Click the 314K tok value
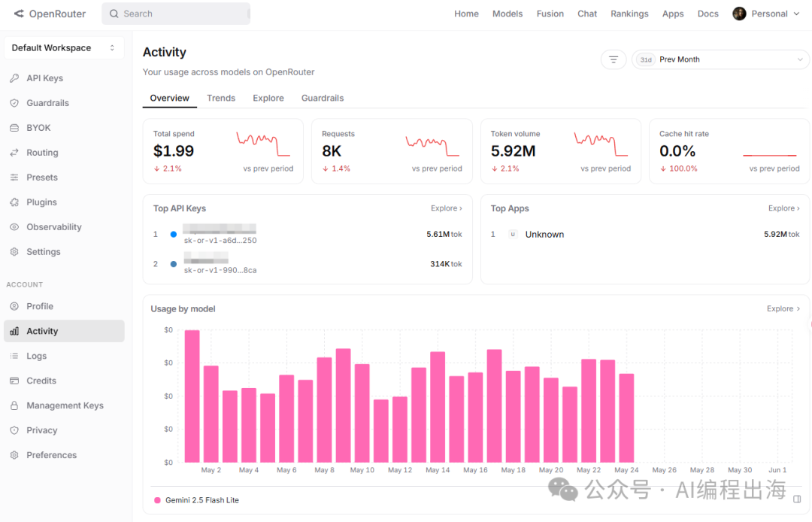 coord(446,264)
